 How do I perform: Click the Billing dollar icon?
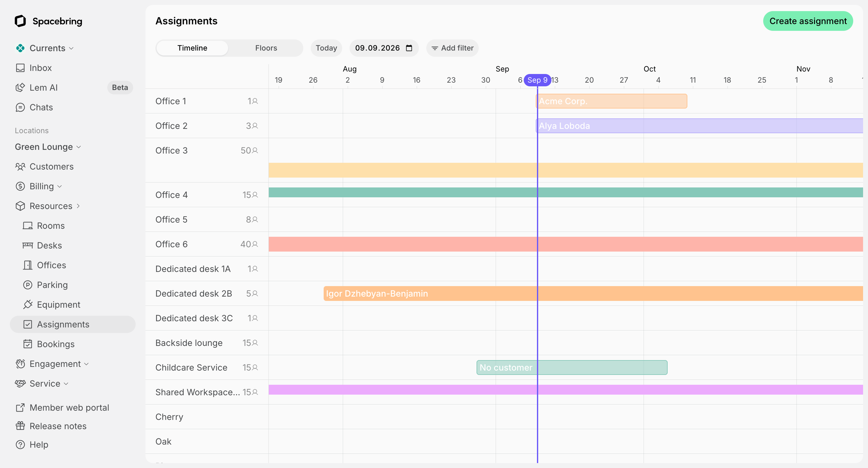coord(20,186)
